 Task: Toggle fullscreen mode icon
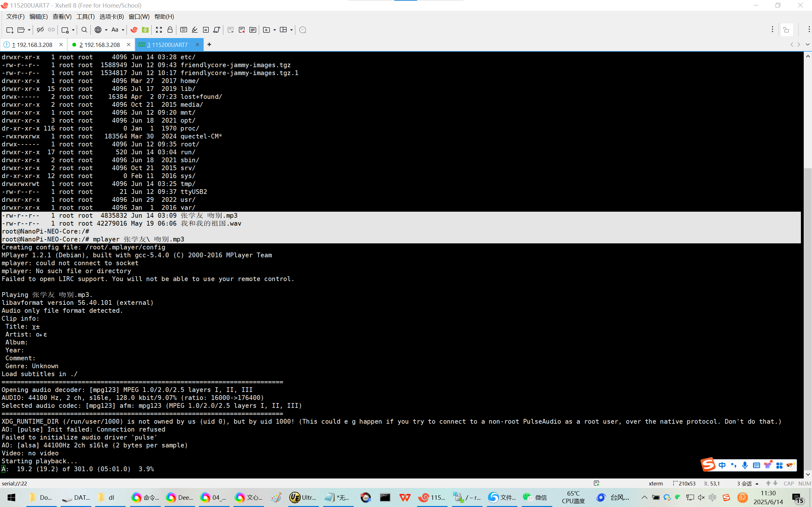click(x=159, y=30)
